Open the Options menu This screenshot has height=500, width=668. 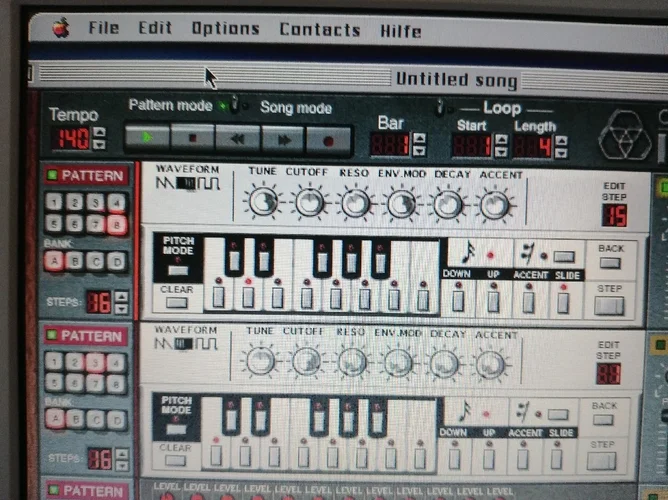tap(225, 29)
